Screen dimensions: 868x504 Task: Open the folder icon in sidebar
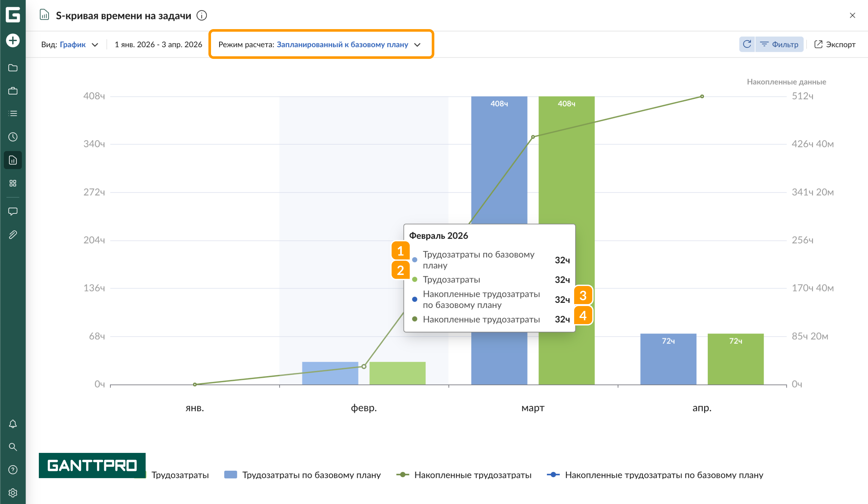(x=13, y=68)
